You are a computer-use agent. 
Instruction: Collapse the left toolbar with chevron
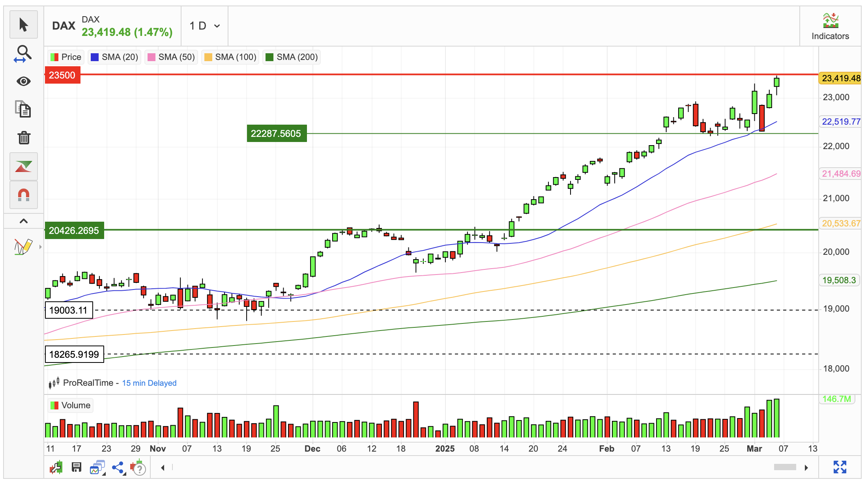tap(24, 221)
